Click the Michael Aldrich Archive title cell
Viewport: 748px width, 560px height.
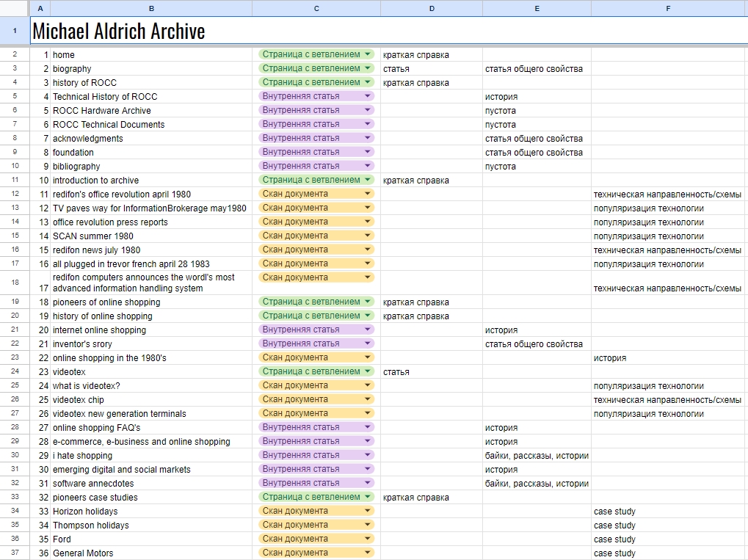click(389, 31)
